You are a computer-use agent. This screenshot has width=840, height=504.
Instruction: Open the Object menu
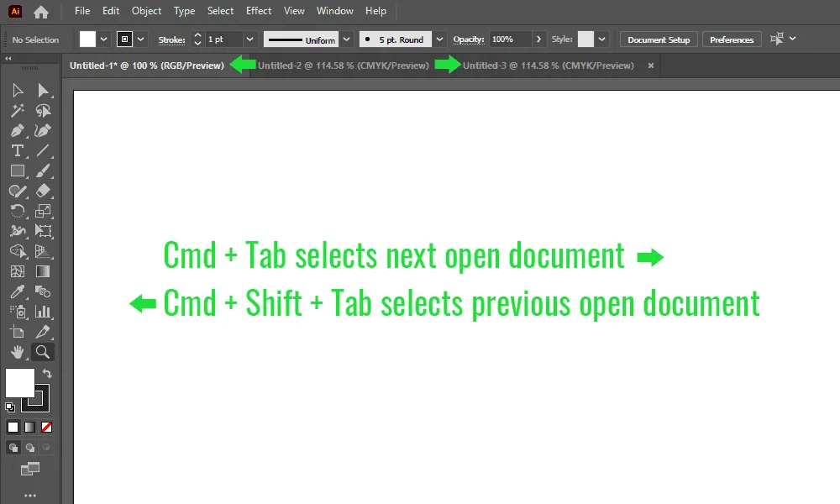[146, 11]
